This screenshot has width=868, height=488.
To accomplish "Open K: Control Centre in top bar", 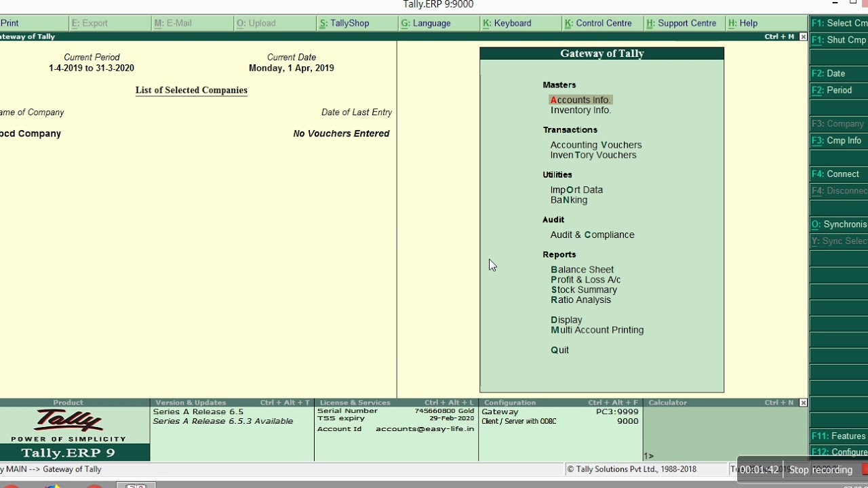I will click(x=598, y=23).
